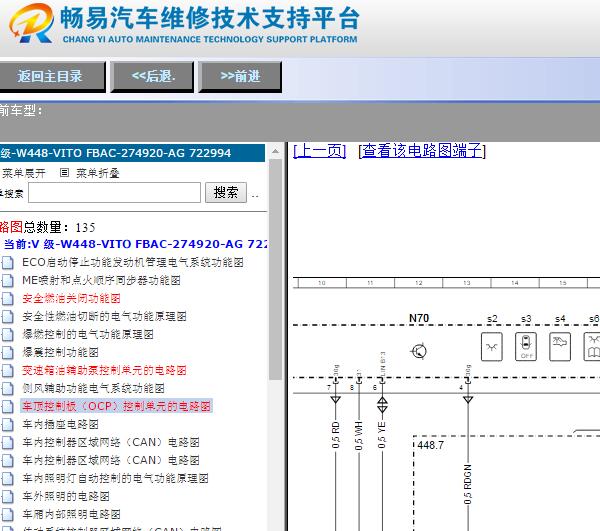Click the N70 component label
The height and width of the screenshot is (531, 600).
[419, 318]
